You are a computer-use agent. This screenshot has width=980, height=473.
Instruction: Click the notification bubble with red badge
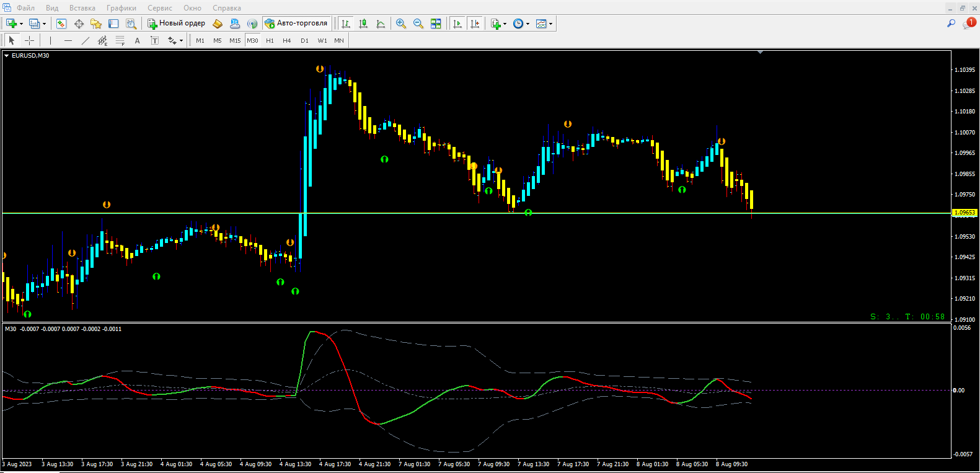[x=969, y=24]
